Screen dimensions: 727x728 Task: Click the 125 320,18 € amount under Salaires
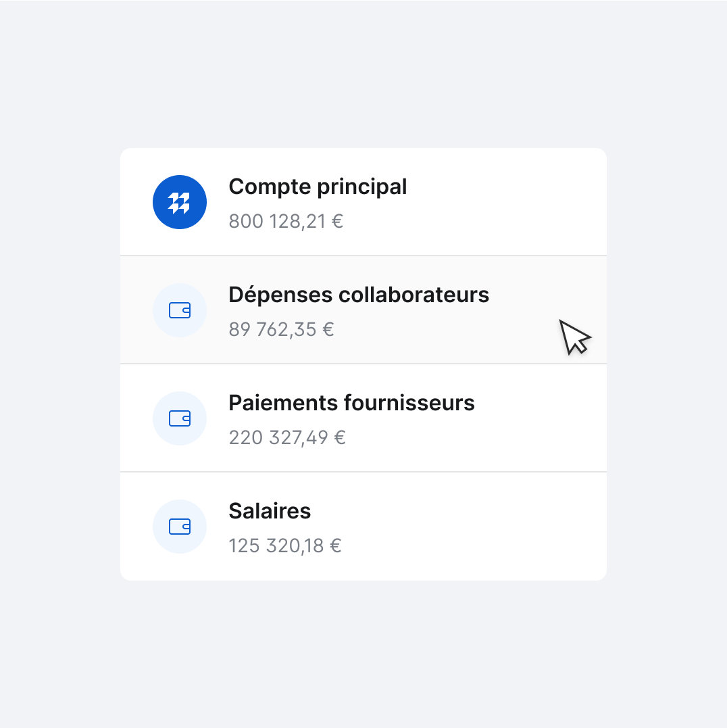pyautogui.click(x=285, y=545)
